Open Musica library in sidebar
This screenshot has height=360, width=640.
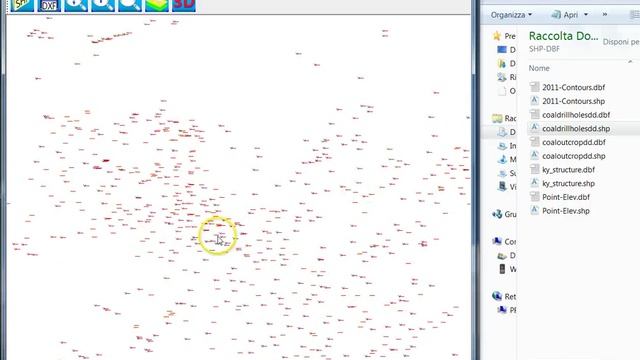coord(507,159)
